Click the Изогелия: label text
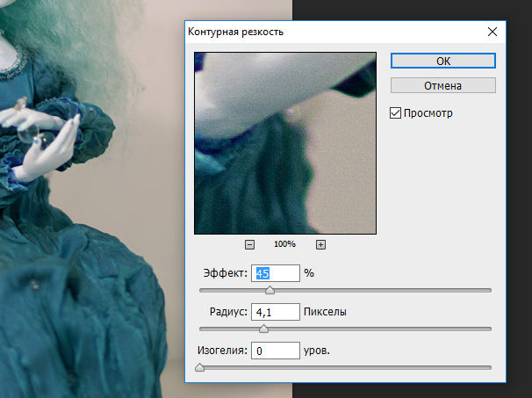Viewport: 532px width, 398px height. [x=223, y=351]
